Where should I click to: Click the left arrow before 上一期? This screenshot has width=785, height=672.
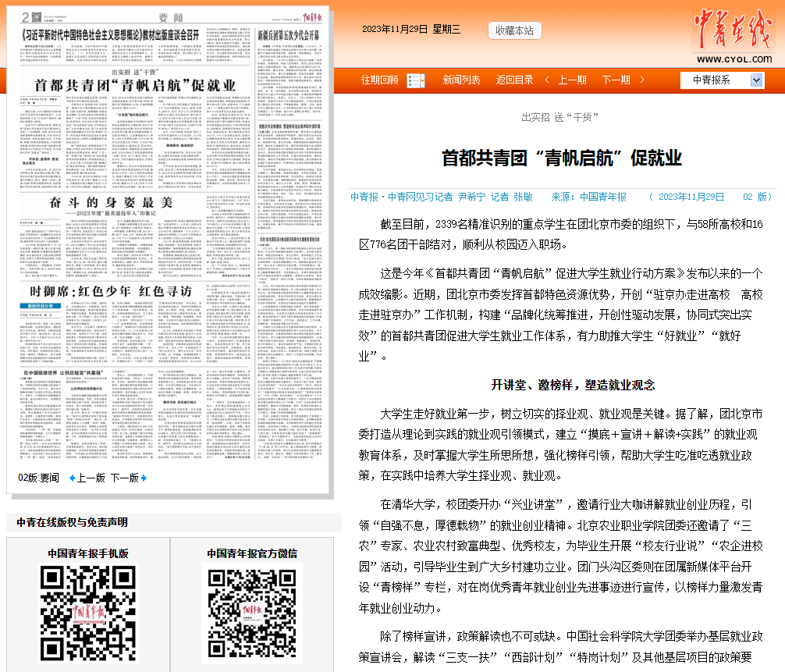click(547, 80)
